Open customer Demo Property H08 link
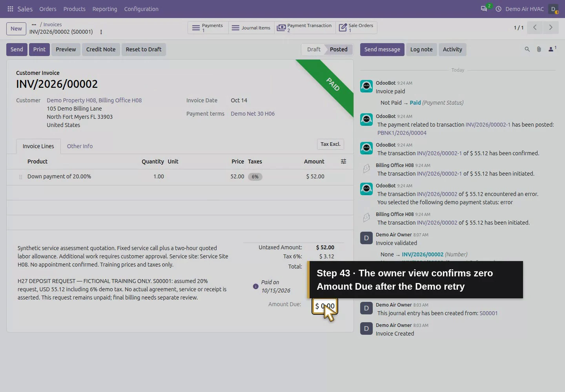This screenshot has height=392, width=565. [x=94, y=100]
